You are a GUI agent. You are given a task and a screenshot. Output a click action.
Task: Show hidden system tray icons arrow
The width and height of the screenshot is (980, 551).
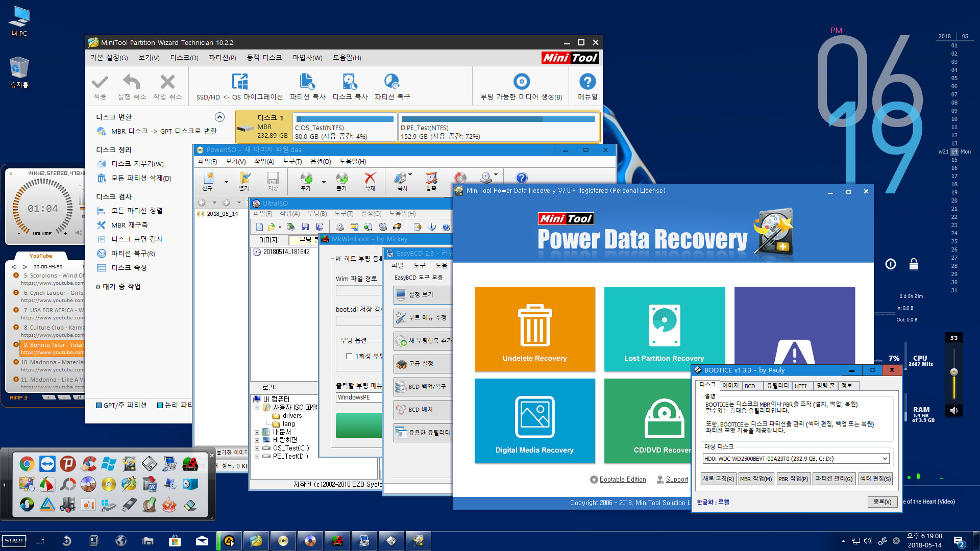click(x=843, y=541)
